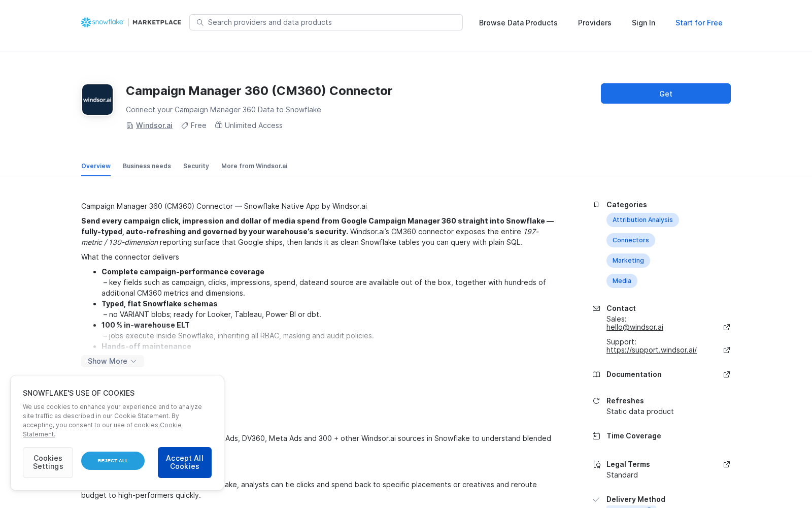Focus the search providers input field
Viewport: 812px width, 508px height.
click(326, 22)
